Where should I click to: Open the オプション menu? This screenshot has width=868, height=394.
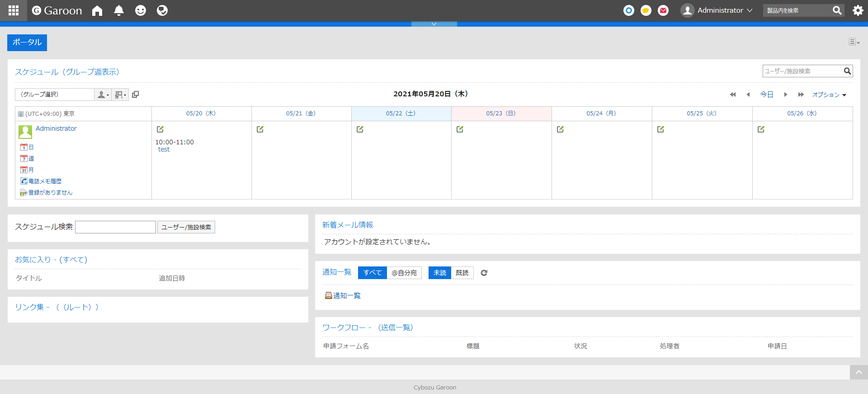tap(829, 95)
